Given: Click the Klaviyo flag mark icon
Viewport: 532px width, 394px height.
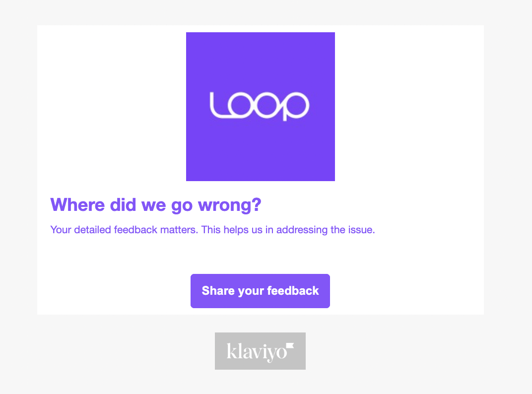Looking at the screenshot, I should click(290, 345).
